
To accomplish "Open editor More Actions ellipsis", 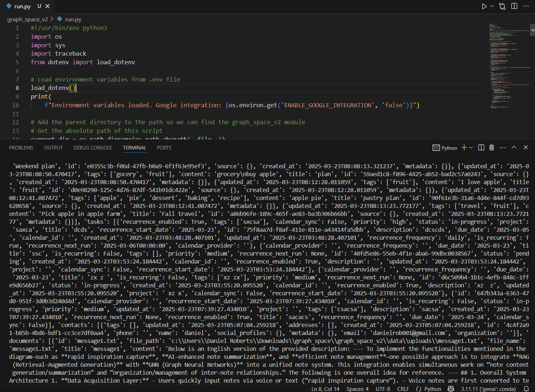I will tap(526, 6).
